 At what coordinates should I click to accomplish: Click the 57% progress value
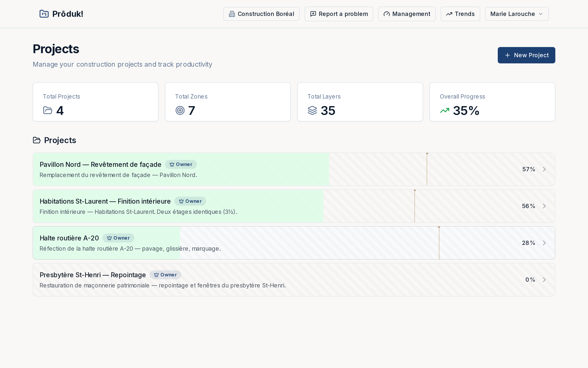[528, 169]
